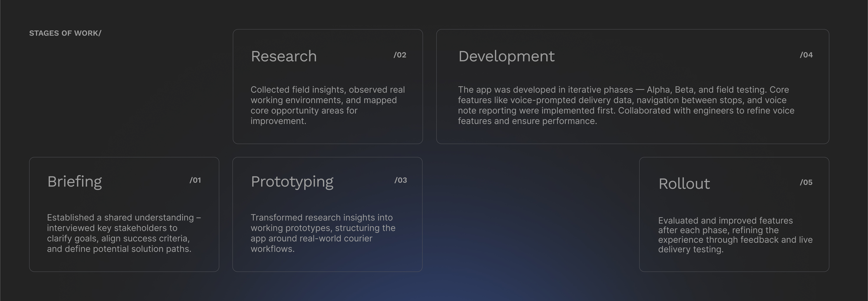Click the empty gap between Prototyping and Rollout
This screenshot has height=301, width=868.
pos(531,214)
